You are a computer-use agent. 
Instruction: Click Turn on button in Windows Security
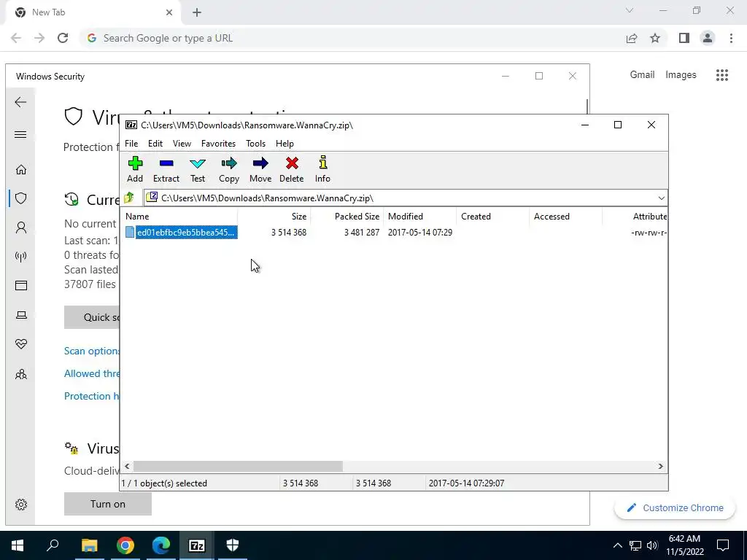tap(108, 504)
